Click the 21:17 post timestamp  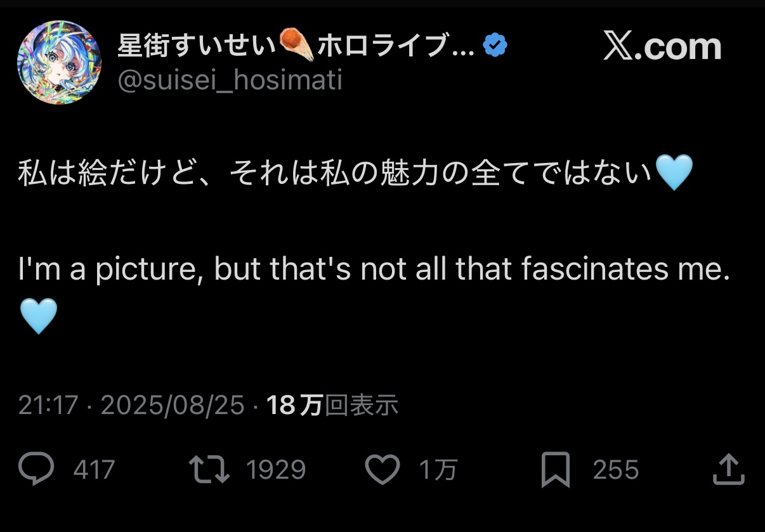tap(48, 405)
